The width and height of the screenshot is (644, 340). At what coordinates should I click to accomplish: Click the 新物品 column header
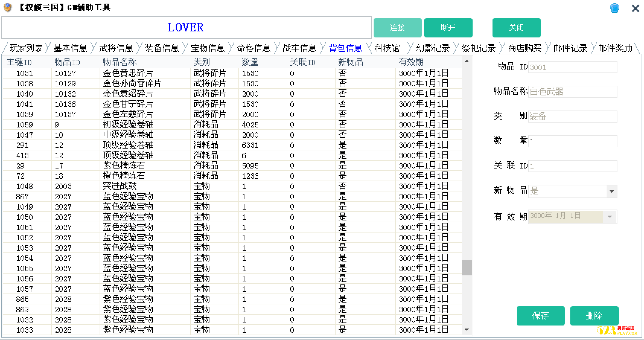click(365, 62)
